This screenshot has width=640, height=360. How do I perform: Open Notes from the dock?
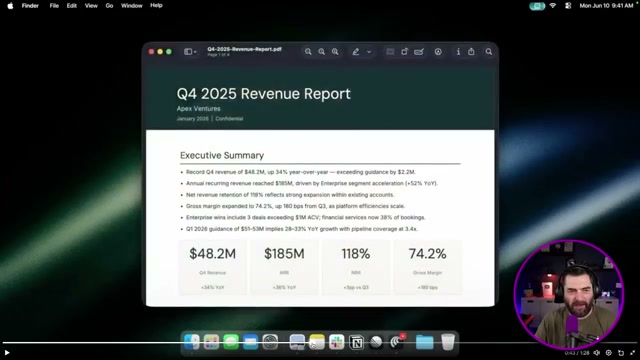(x=317, y=342)
